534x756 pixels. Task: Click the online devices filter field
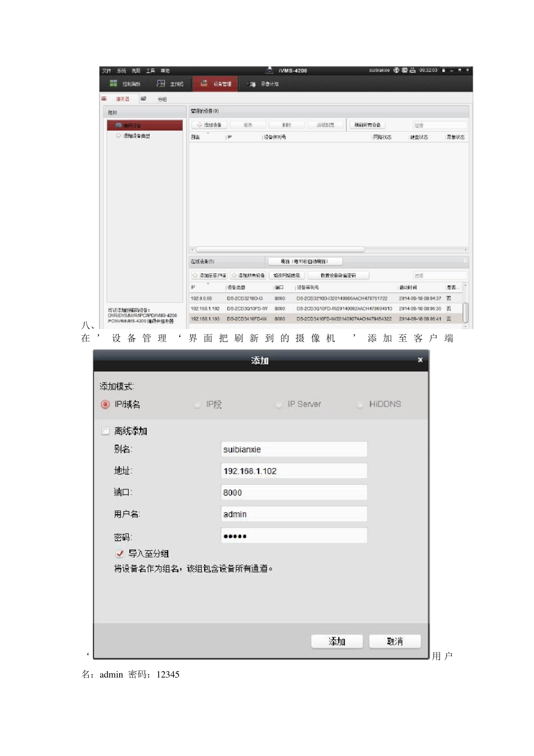click(x=440, y=276)
